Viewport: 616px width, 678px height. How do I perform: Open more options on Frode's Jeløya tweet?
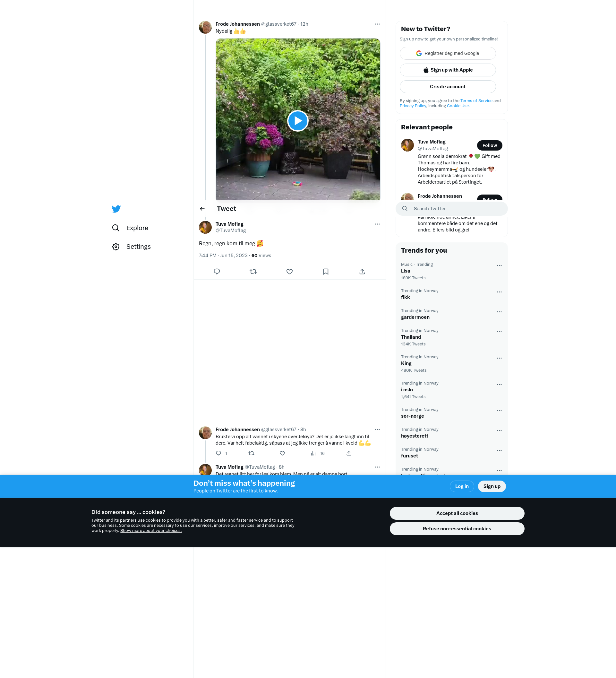pyautogui.click(x=377, y=430)
